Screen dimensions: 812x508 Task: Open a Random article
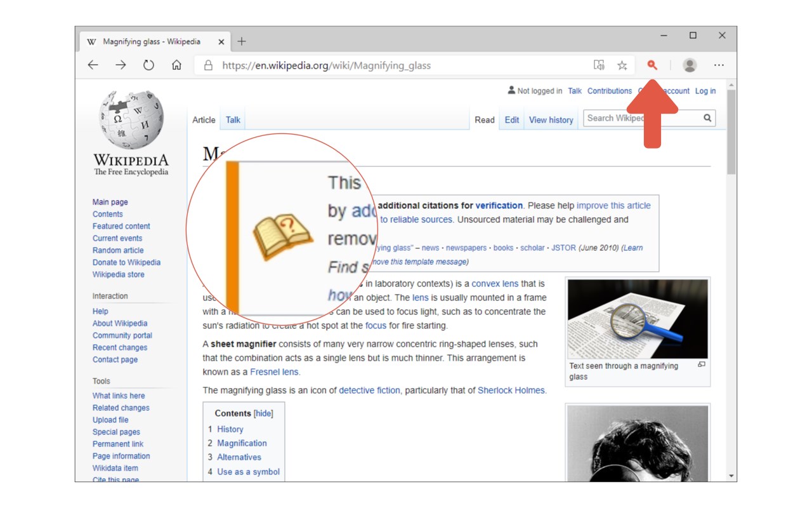tap(118, 250)
